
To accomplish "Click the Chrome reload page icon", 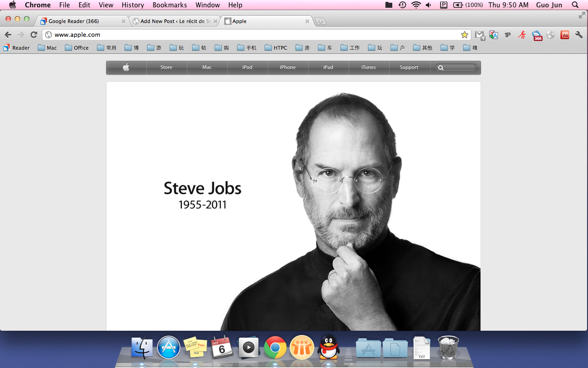I will pyautogui.click(x=34, y=34).
